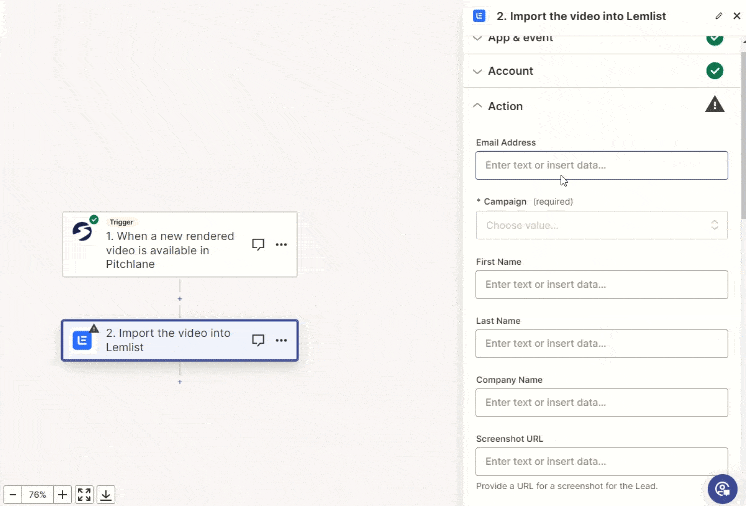Open comment on Import video into Lemlist step
746x506 pixels.
pyautogui.click(x=258, y=340)
